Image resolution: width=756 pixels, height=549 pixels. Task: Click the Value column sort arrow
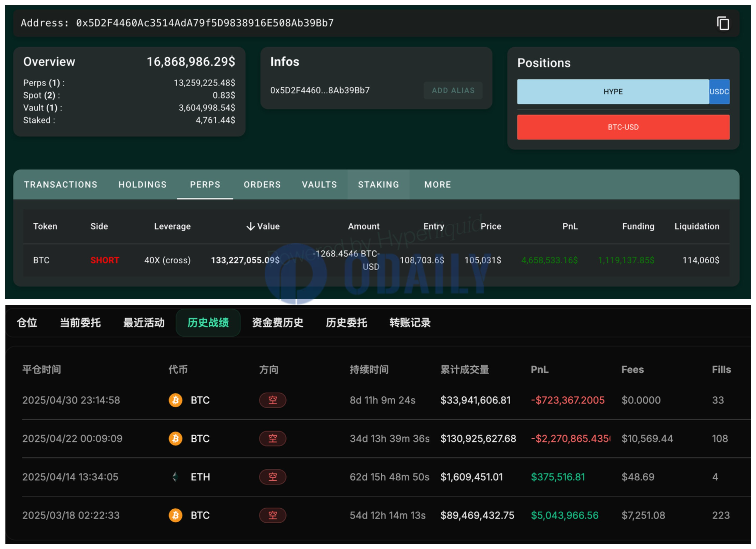(250, 226)
